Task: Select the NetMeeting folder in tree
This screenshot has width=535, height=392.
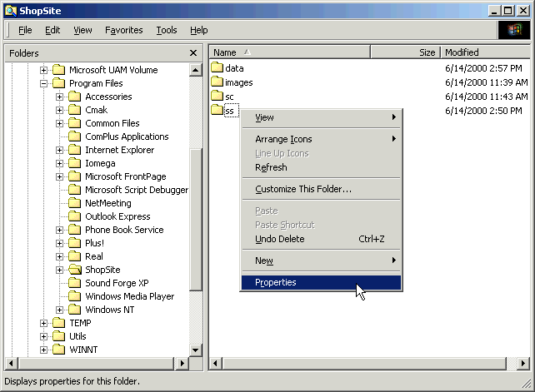Action: tap(107, 203)
